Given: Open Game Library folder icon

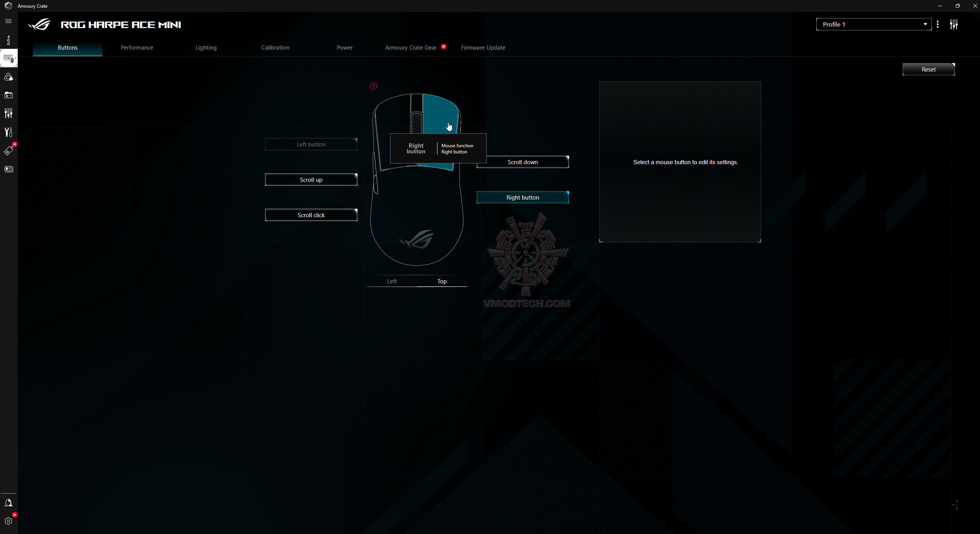Looking at the screenshot, I should pos(8,95).
